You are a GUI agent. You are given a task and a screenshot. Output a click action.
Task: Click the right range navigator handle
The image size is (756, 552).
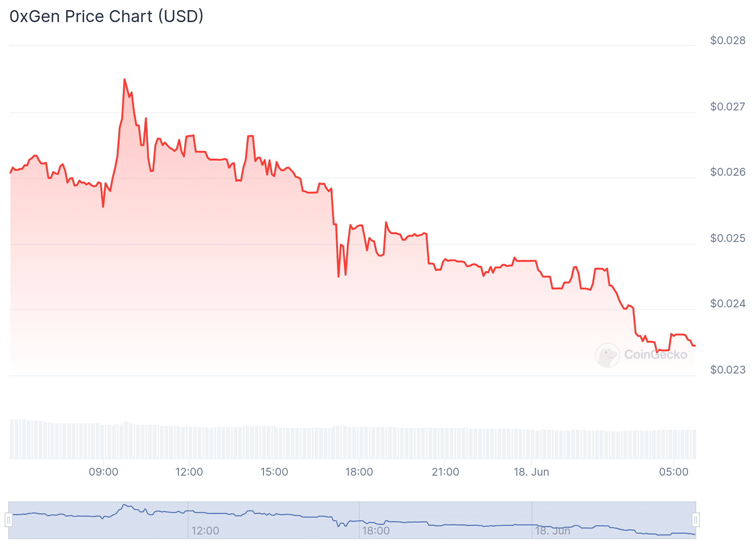click(696, 520)
